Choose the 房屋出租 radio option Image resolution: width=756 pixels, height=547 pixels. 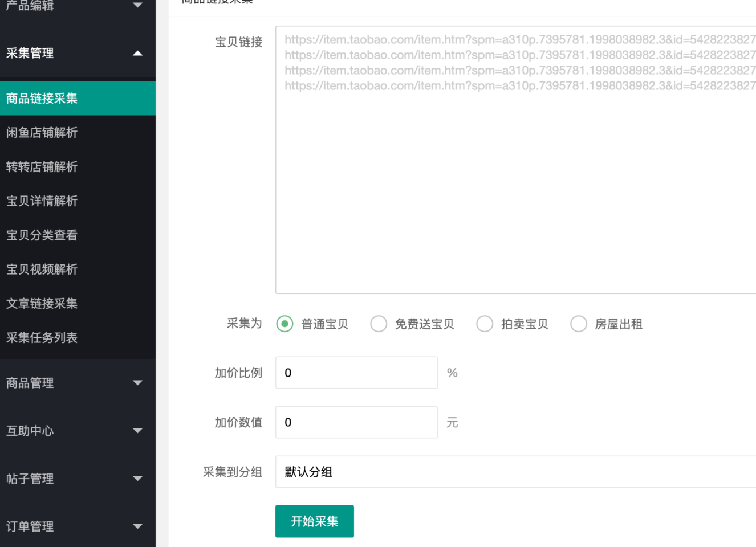[579, 324]
